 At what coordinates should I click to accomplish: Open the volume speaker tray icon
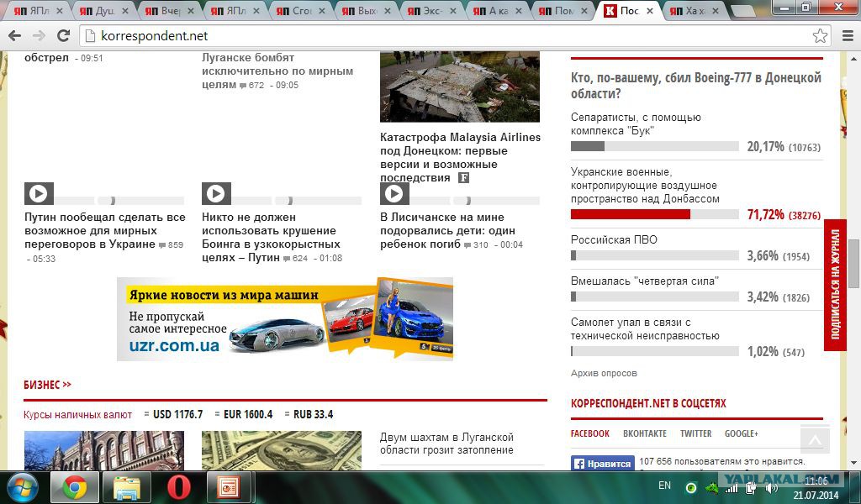click(x=771, y=488)
